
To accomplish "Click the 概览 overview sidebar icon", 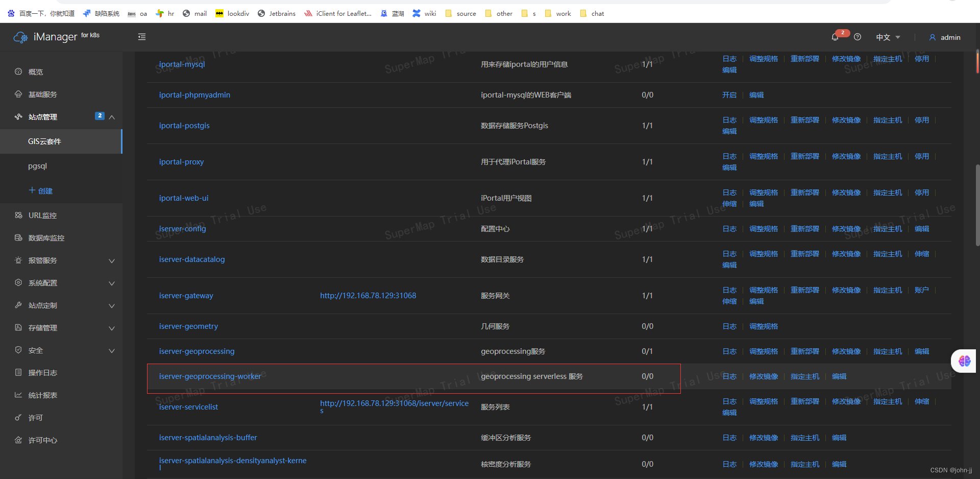I will pos(18,71).
